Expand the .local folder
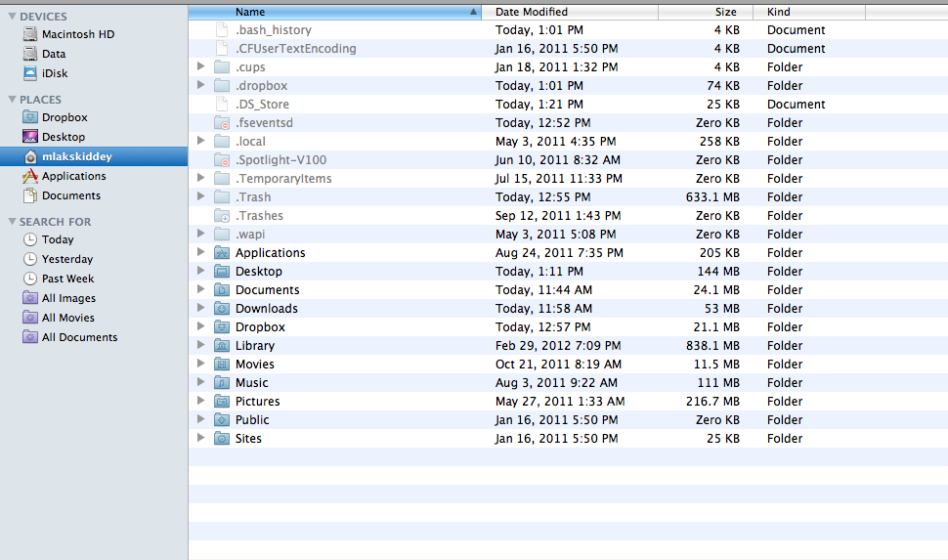Screen dimensions: 948x560 tap(200, 141)
